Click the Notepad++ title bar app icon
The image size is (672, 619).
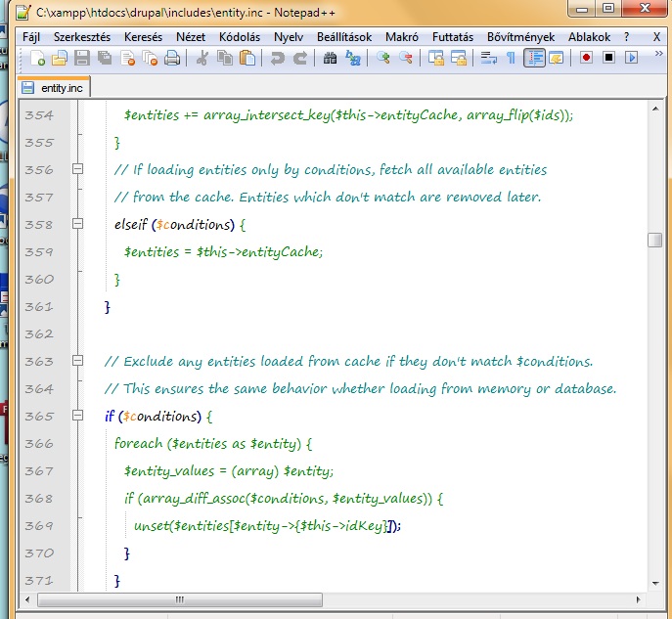(x=23, y=12)
